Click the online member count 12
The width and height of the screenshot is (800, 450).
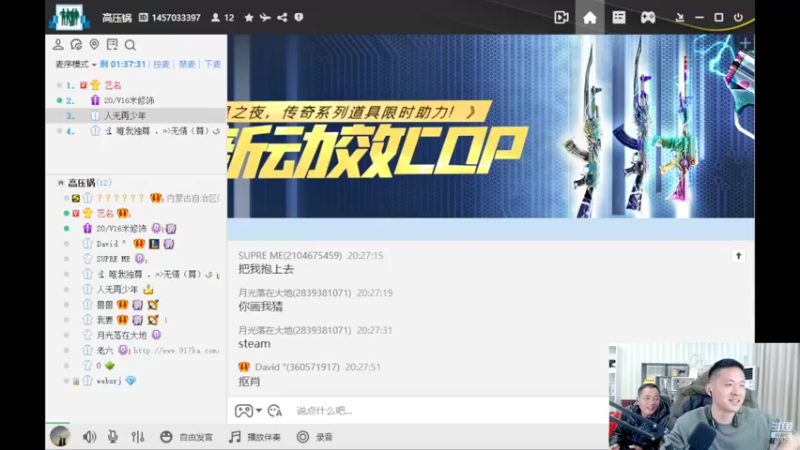tap(223, 18)
